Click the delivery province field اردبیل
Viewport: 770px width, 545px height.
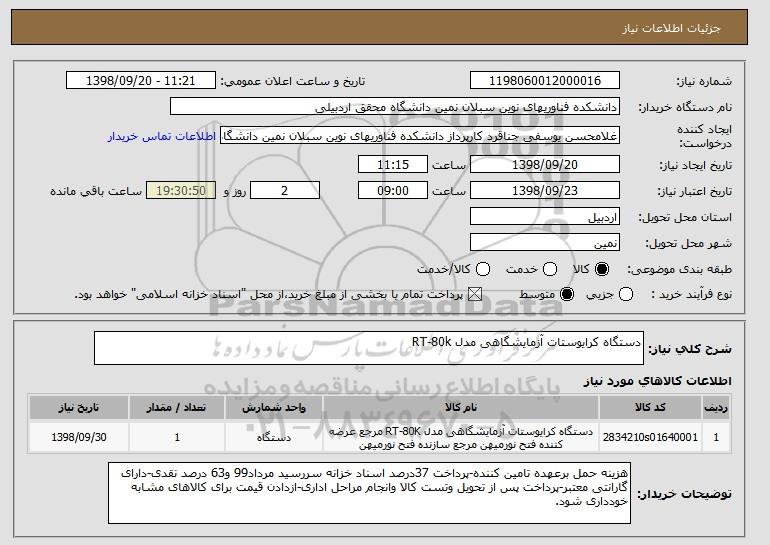click(x=545, y=217)
